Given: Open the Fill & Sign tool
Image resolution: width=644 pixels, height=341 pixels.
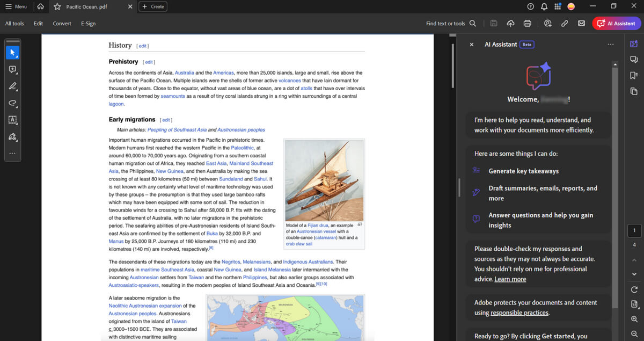Looking at the screenshot, I should [x=13, y=137].
